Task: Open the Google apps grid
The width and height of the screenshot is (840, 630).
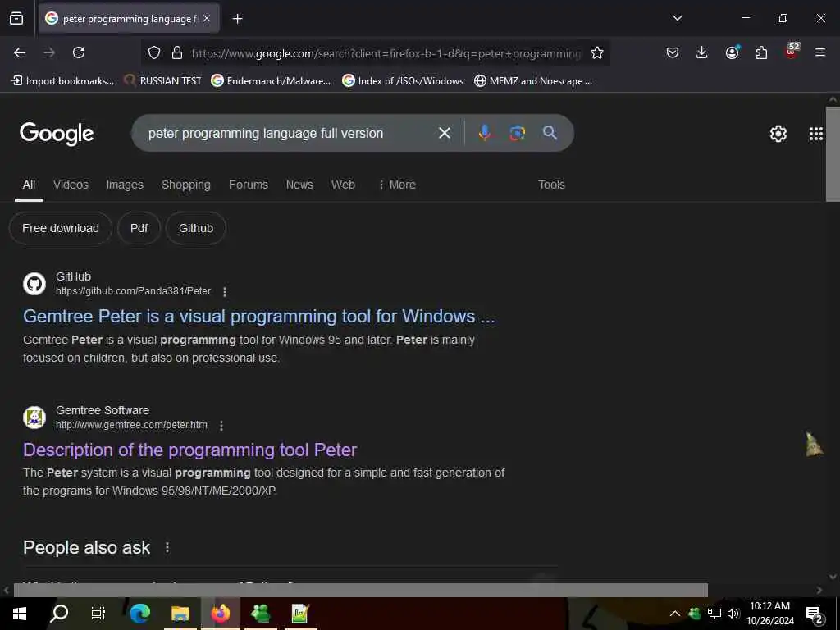Action: point(815,134)
